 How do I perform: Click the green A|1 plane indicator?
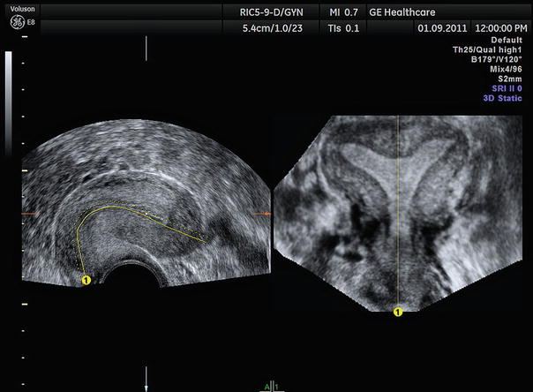pos(271,387)
